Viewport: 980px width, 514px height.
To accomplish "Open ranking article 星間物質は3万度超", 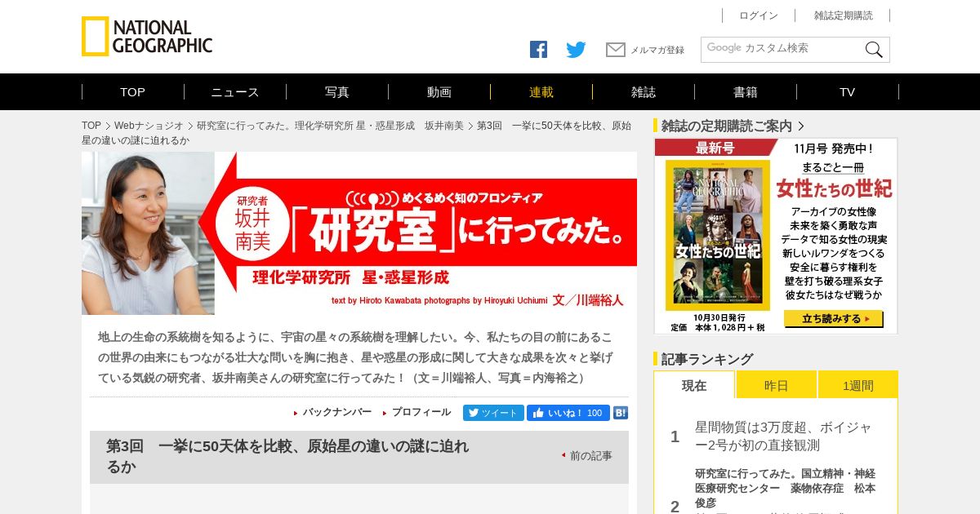I will tap(784, 436).
